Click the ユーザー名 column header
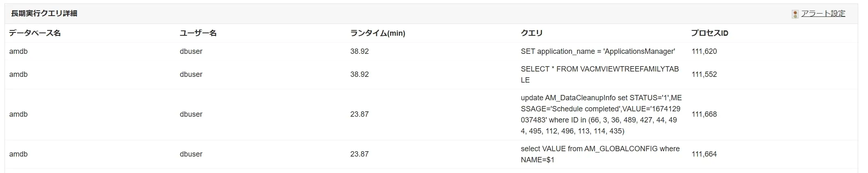 tap(198, 33)
